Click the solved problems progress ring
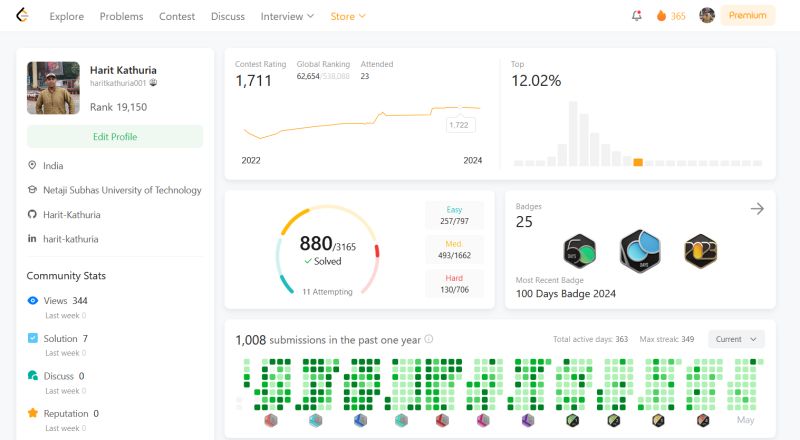 (328, 251)
